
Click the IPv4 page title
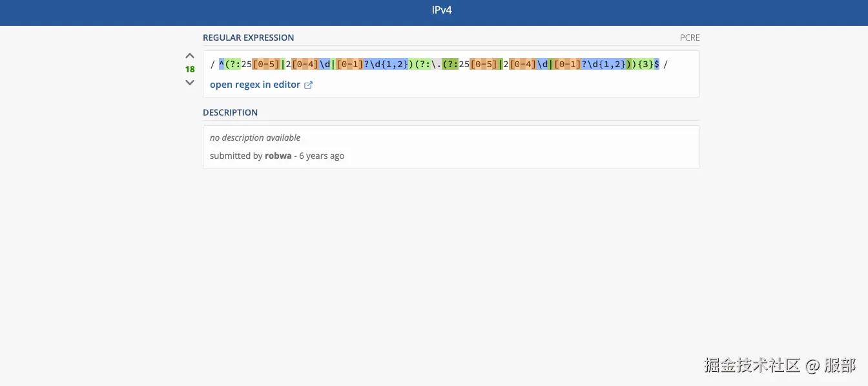click(x=442, y=10)
